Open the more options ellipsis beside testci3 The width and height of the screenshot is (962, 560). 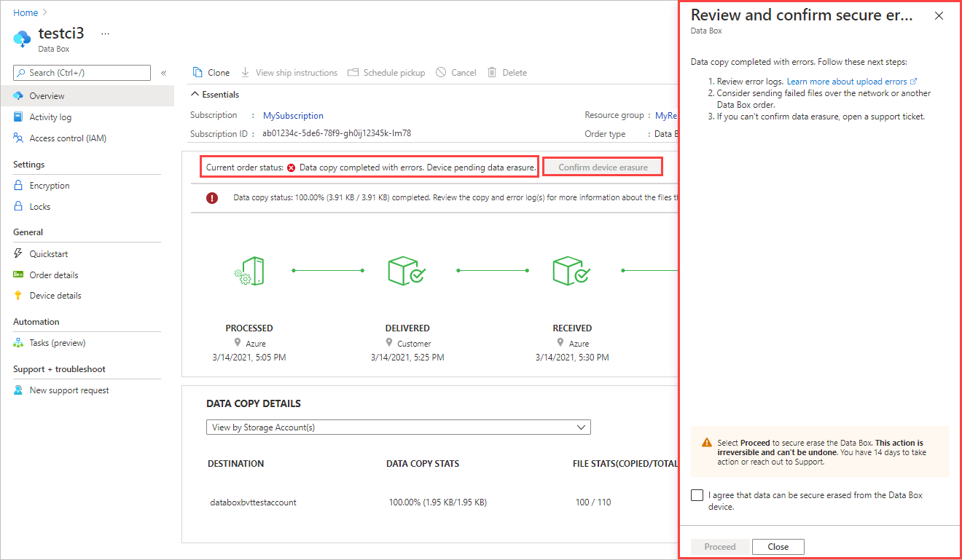tap(106, 33)
